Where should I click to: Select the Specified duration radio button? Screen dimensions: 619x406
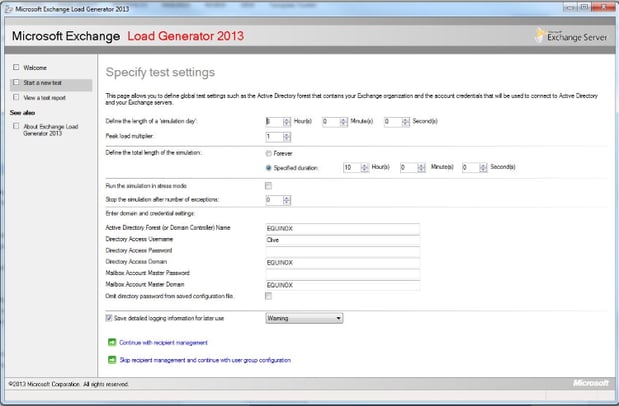click(x=268, y=168)
